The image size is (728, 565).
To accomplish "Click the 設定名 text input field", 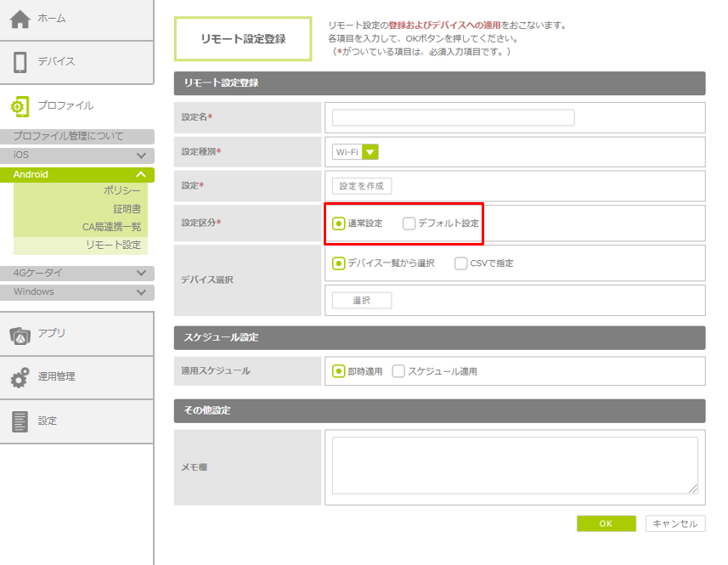I will pyautogui.click(x=453, y=118).
